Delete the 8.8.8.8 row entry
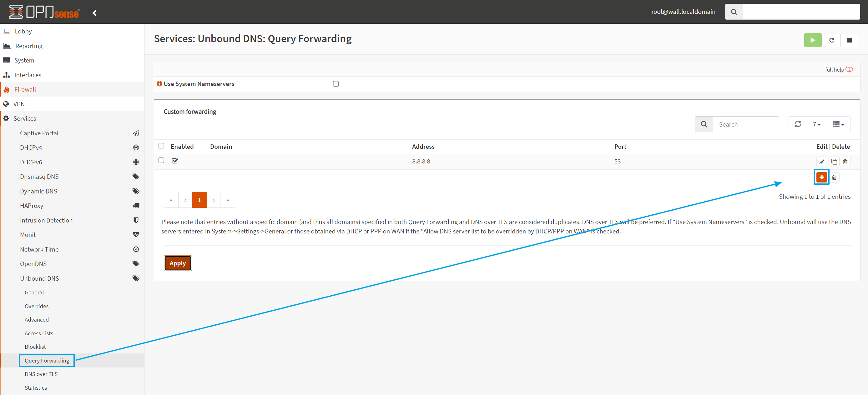Screen dimensions: 868x395 tap(845, 162)
